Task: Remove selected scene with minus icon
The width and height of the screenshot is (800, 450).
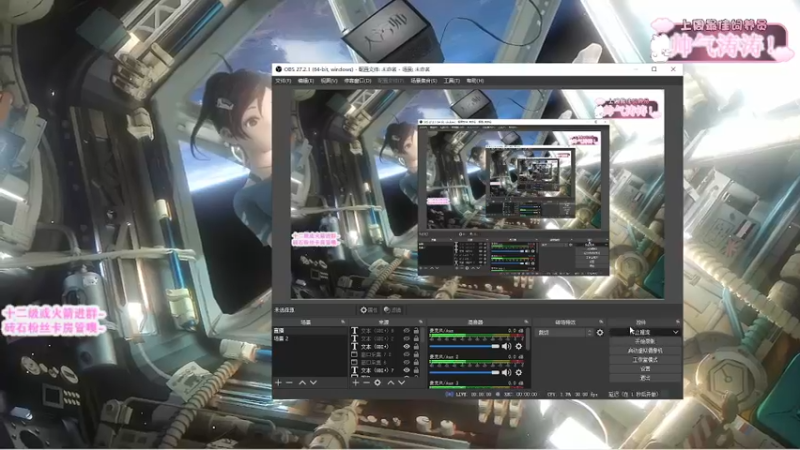Action: [289, 382]
